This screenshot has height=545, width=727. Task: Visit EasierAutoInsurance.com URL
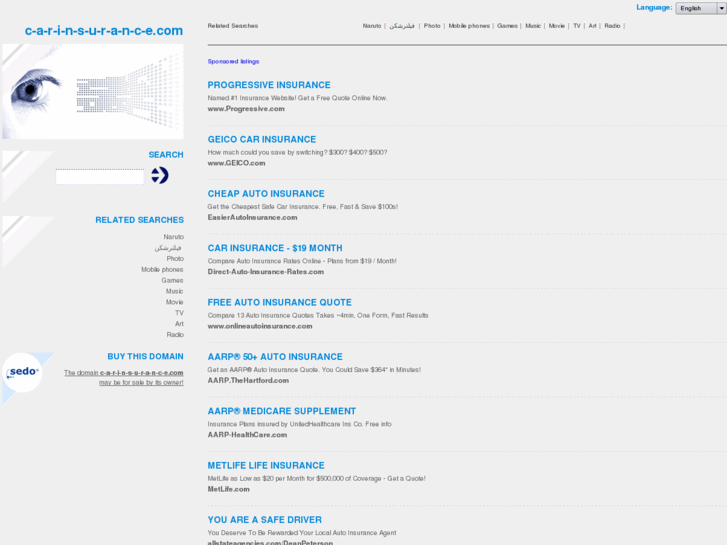252,217
